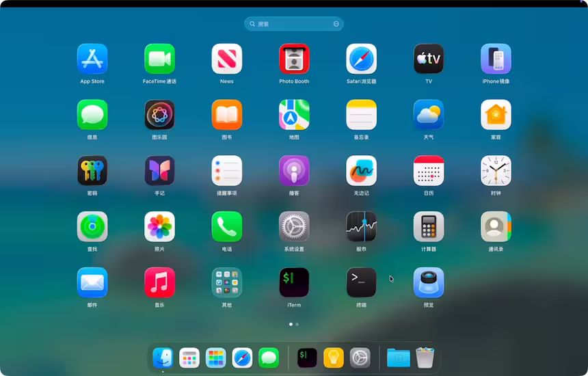Open the Freeform app
This screenshot has height=376, width=588.
pyautogui.click(x=361, y=171)
